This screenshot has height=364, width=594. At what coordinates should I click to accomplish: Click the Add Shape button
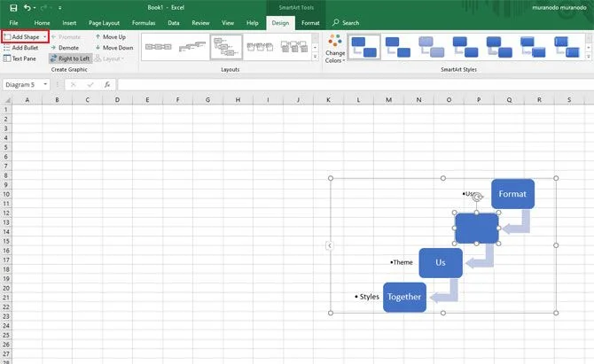(x=22, y=36)
